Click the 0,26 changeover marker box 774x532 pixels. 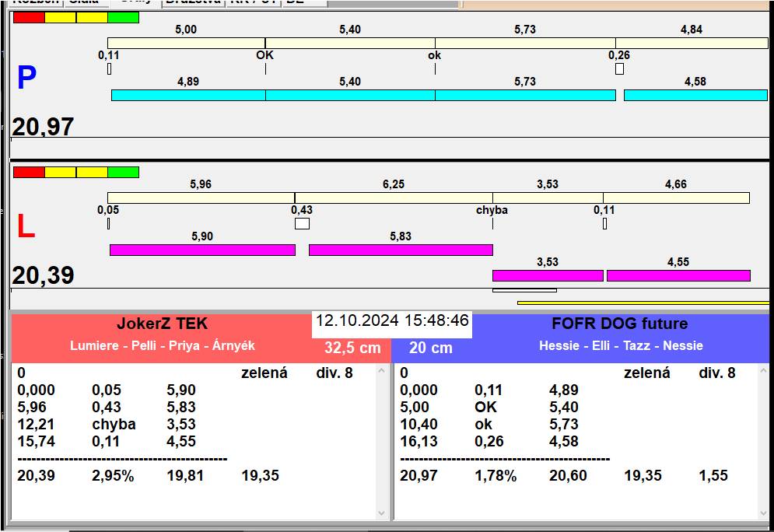pyautogui.click(x=619, y=69)
